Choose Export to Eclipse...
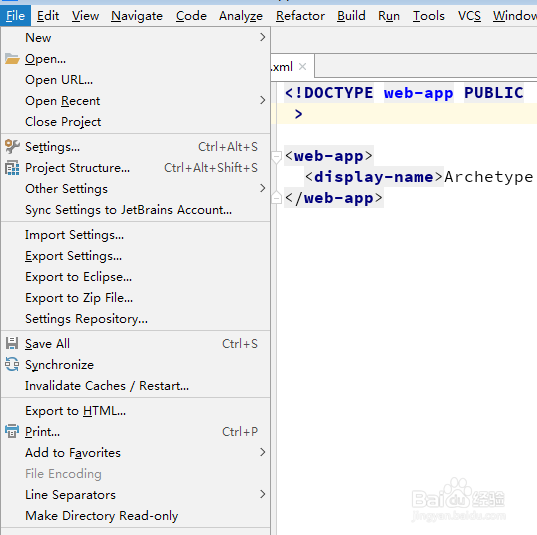 (136, 277)
